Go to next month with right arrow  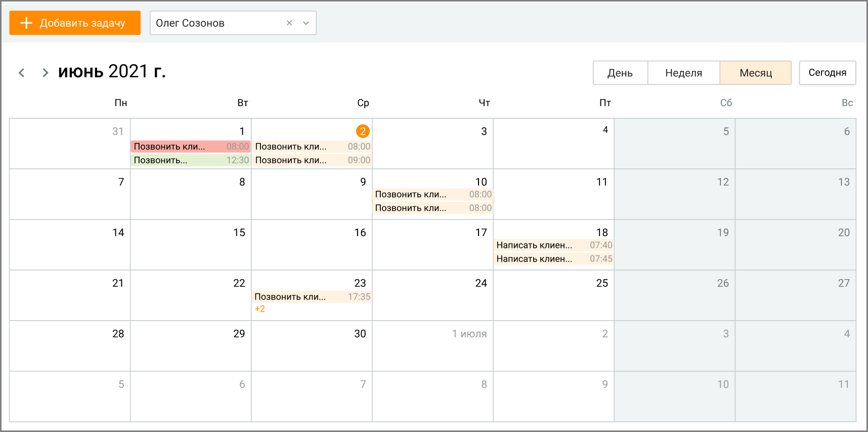(x=45, y=73)
